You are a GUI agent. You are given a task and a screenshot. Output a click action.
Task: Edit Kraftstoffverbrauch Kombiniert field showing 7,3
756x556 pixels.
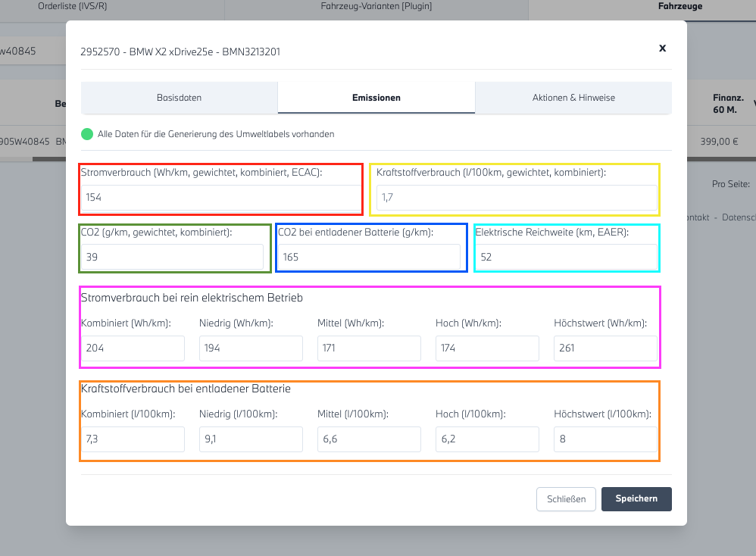133,439
